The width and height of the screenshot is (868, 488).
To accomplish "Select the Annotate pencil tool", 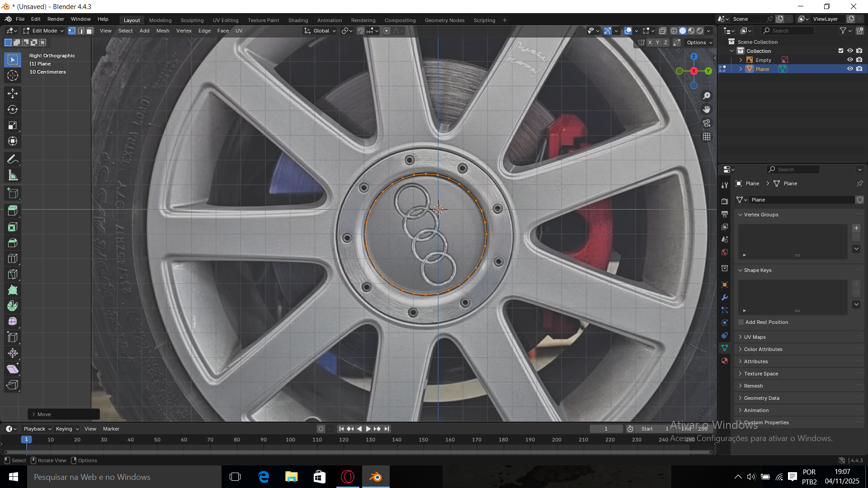I will (x=13, y=159).
